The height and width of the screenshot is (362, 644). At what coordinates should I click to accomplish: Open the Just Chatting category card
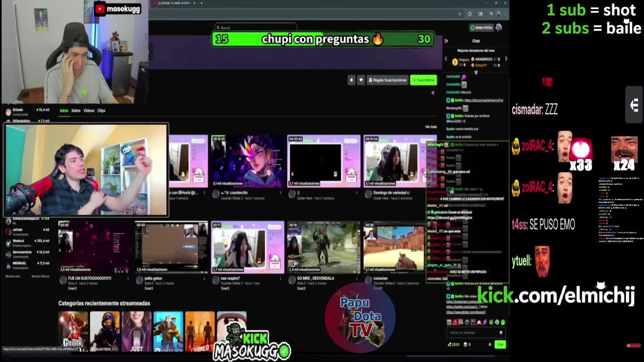click(136, 331)
